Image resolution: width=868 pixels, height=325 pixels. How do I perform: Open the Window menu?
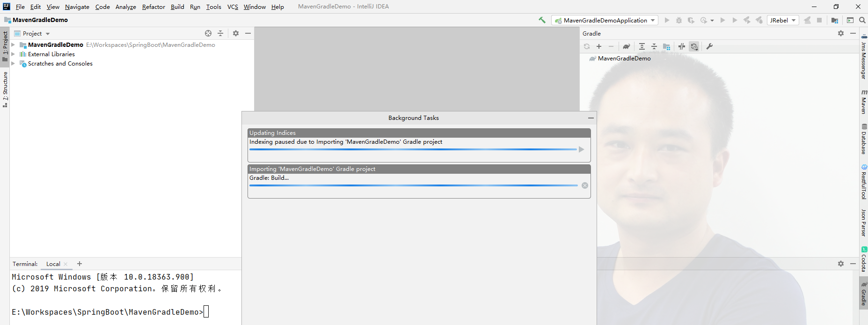[x=255, y=7]
